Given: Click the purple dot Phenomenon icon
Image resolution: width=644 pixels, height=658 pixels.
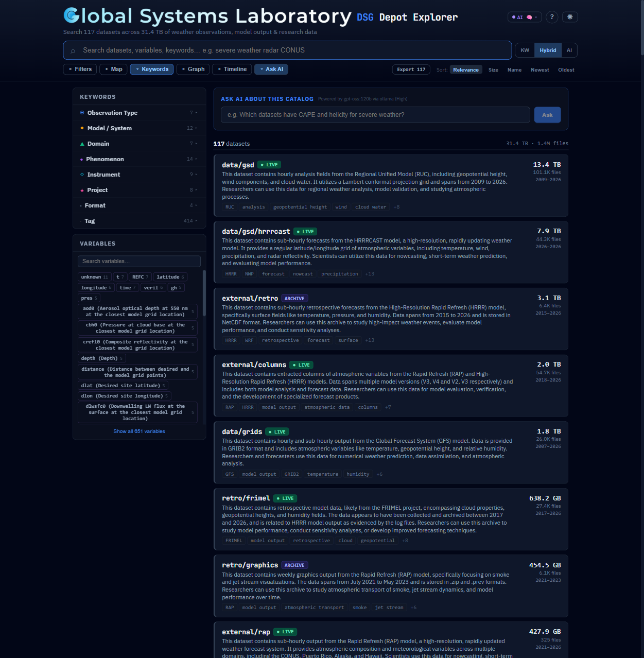Looking at the screenshot, I should tap(82, 159).
